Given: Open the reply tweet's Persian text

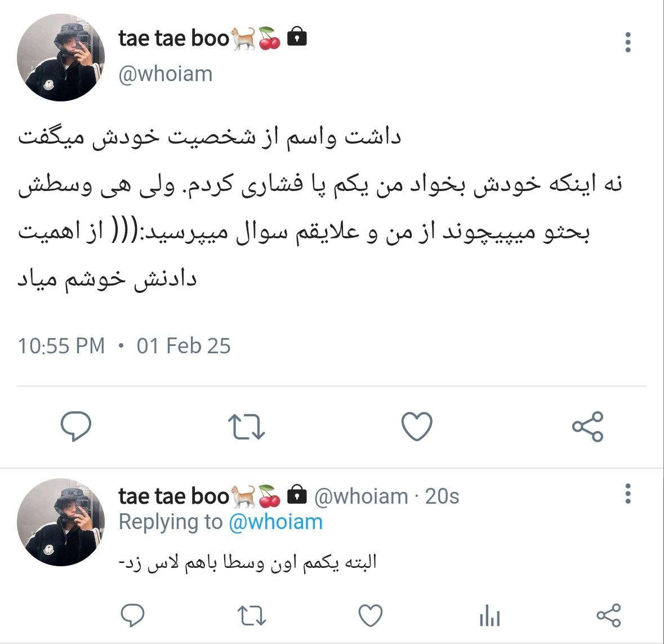Looking at the screenshot, I should point(248,563).
